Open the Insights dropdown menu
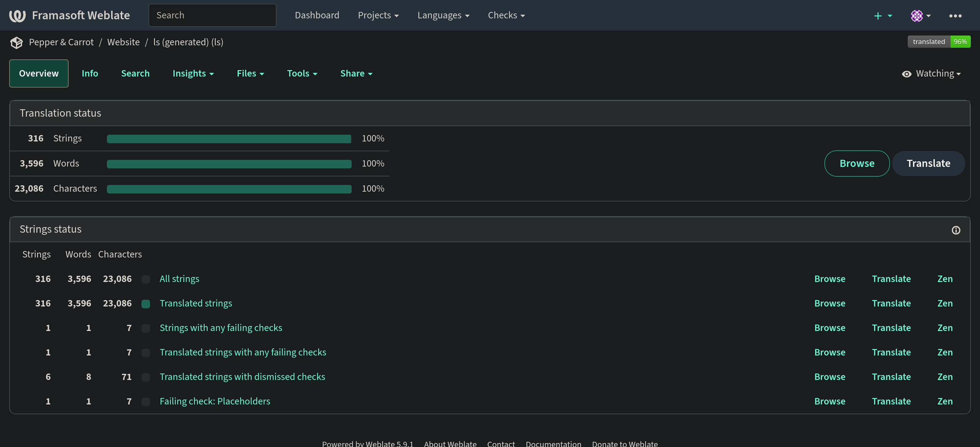This screenshot has height=447, width=980. (x=193, y=73)
